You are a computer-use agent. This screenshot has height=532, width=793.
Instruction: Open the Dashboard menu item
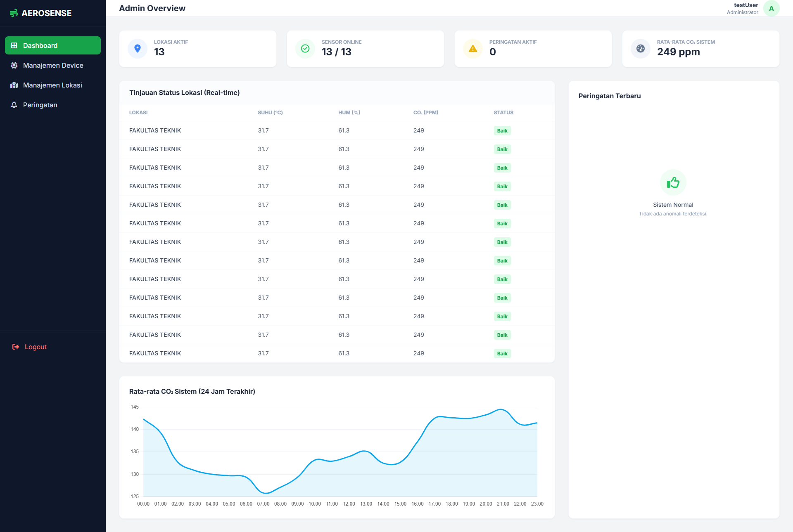(x=53, y=45)
